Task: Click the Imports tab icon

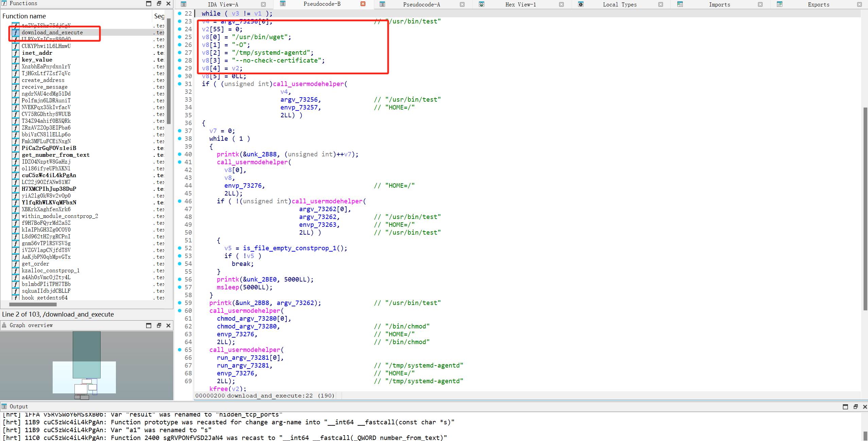Action: tap(680, 4)
